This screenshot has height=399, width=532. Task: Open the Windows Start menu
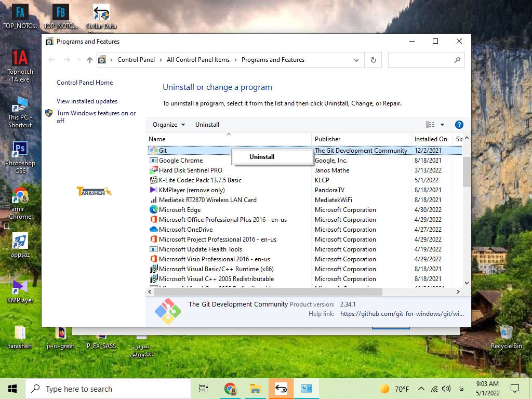(x=12, y=389)
